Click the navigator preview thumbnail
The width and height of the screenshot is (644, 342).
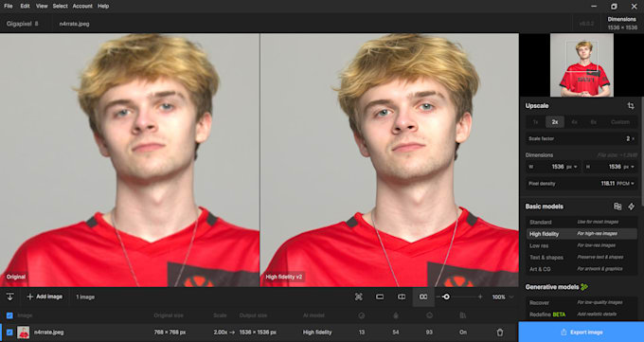[x=582, y=65]
